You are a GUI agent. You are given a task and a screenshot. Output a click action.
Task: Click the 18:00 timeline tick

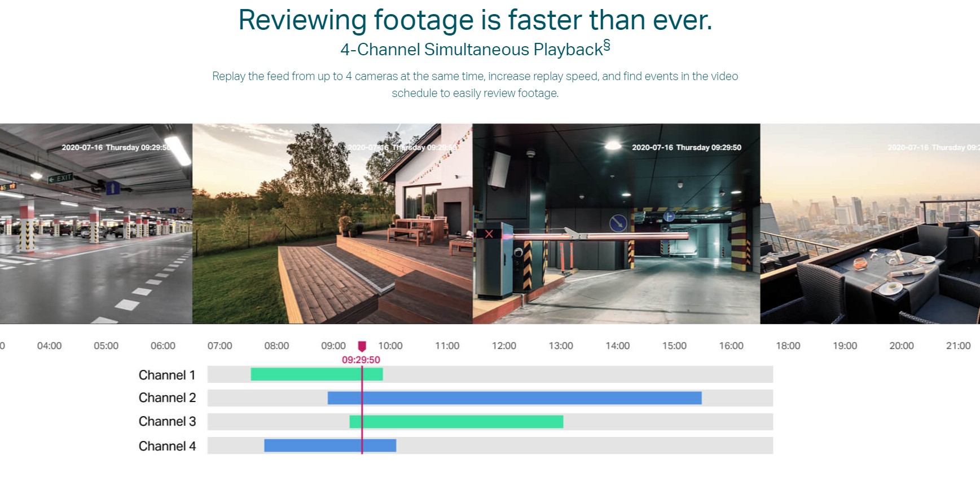[x=788, y=346]
